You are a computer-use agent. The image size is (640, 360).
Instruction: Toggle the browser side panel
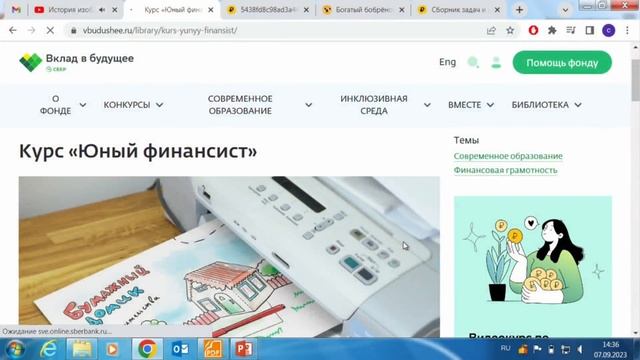click(590, 30)
